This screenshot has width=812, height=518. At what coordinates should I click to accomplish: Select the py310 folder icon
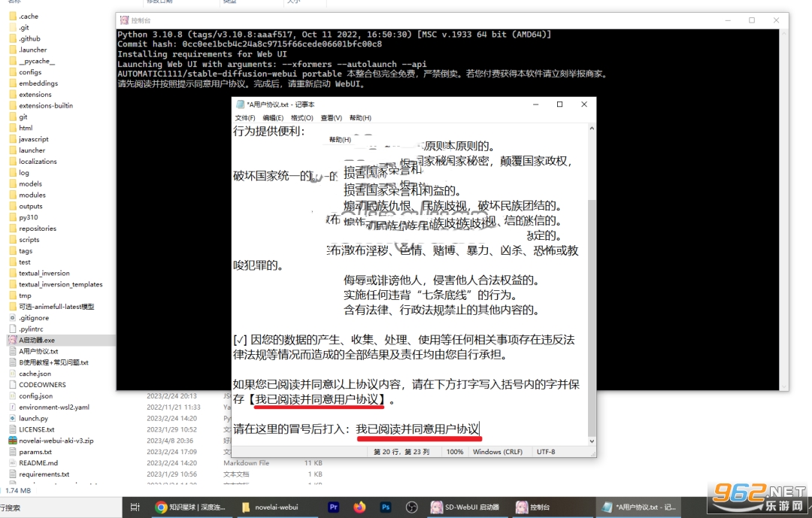pyautogui.click(x=13, y=217)
